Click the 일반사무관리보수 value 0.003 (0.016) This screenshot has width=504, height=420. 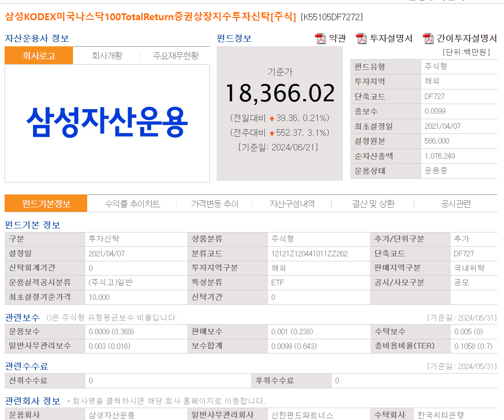click(x=109, y=346)
